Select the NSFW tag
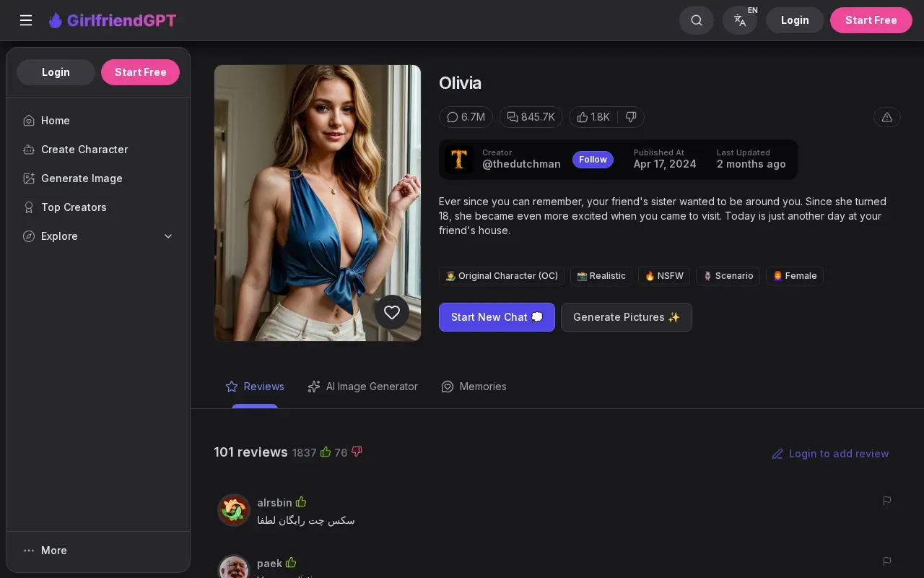The width and height of the screenshot is (924, 578). click(x=664, y=276)
